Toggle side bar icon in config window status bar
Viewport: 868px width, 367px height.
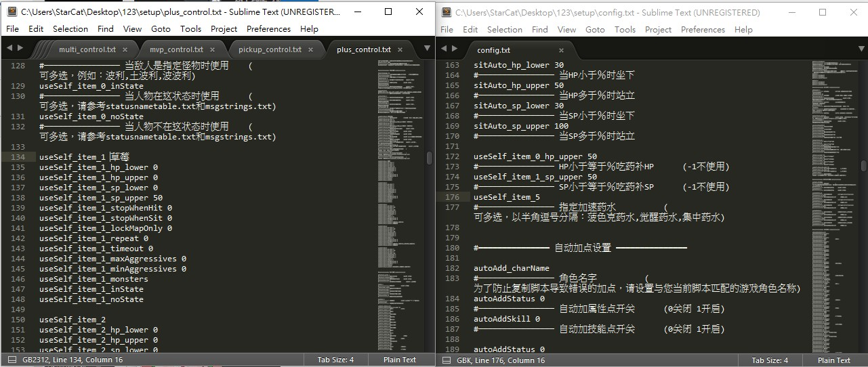click(445, 360)
